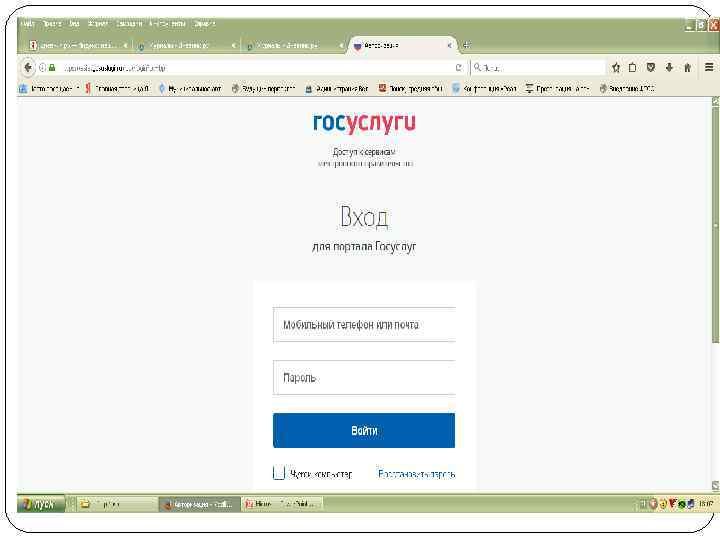This screenshot has width=720, height=540.
Task: Reload the page using the address bar refresh icon
Action: (x=458, y=68)
